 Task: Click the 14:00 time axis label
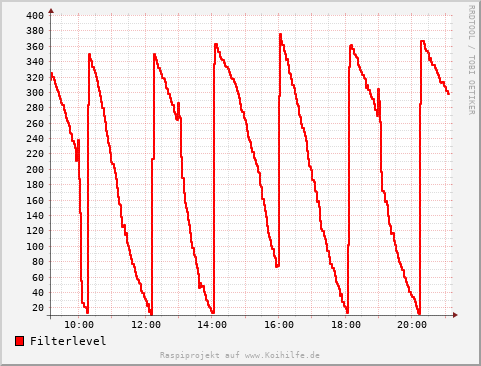click(212, 325)
